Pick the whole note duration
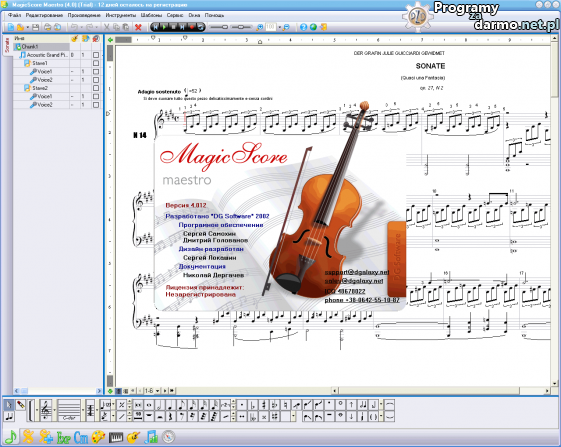The width and height of the screenshot is (561, 447). click(149, 405)
